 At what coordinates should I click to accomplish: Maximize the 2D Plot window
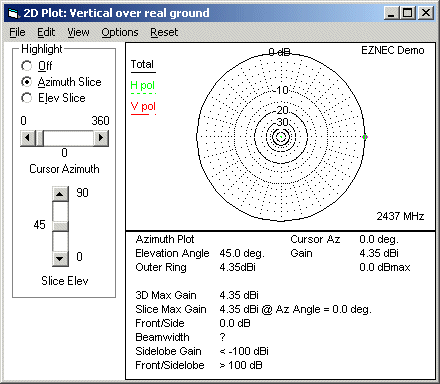point(407,13)
